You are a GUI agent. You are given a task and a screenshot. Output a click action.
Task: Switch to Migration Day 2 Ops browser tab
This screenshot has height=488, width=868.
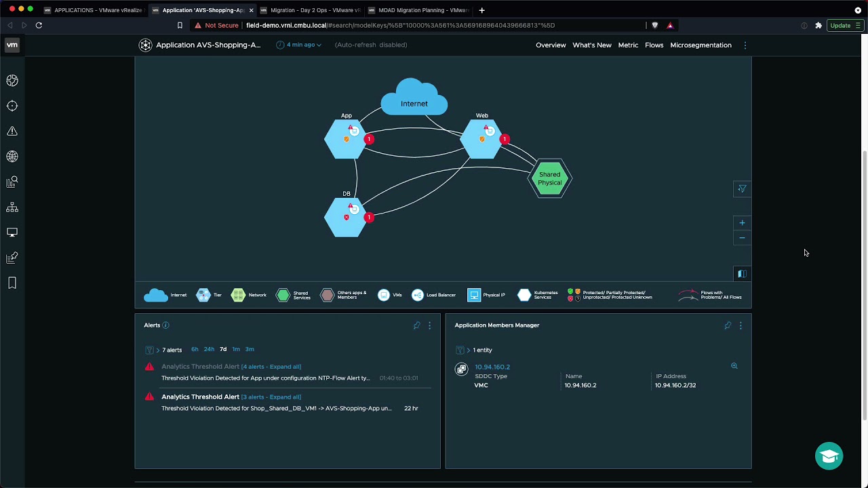(x=309, y=10)
